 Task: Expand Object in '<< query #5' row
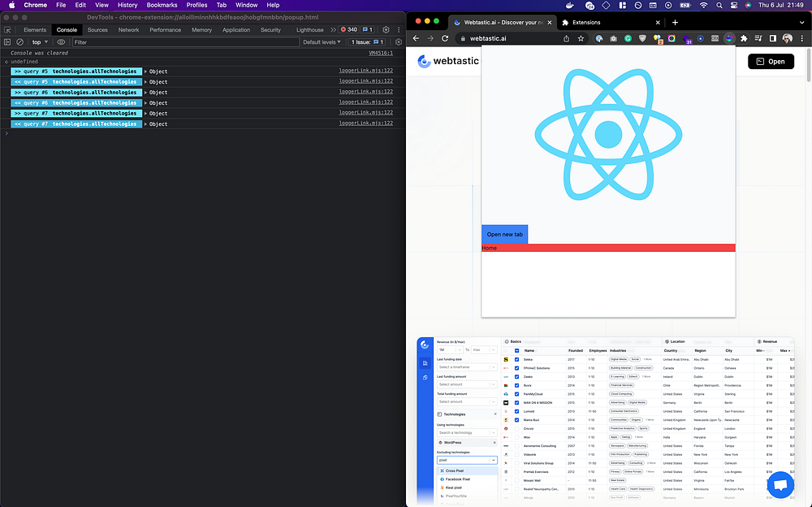(x=156, y=82)
